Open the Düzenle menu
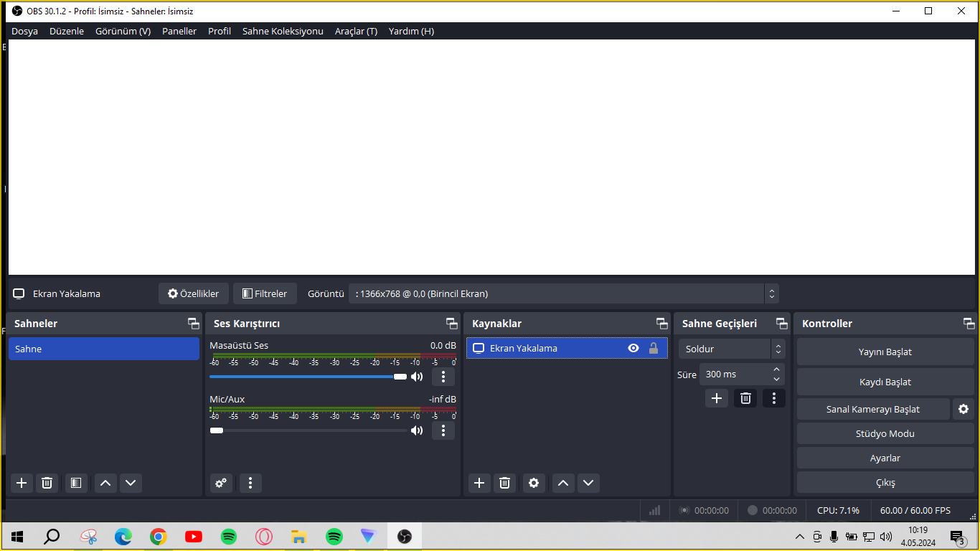 [x=67, y=31]
